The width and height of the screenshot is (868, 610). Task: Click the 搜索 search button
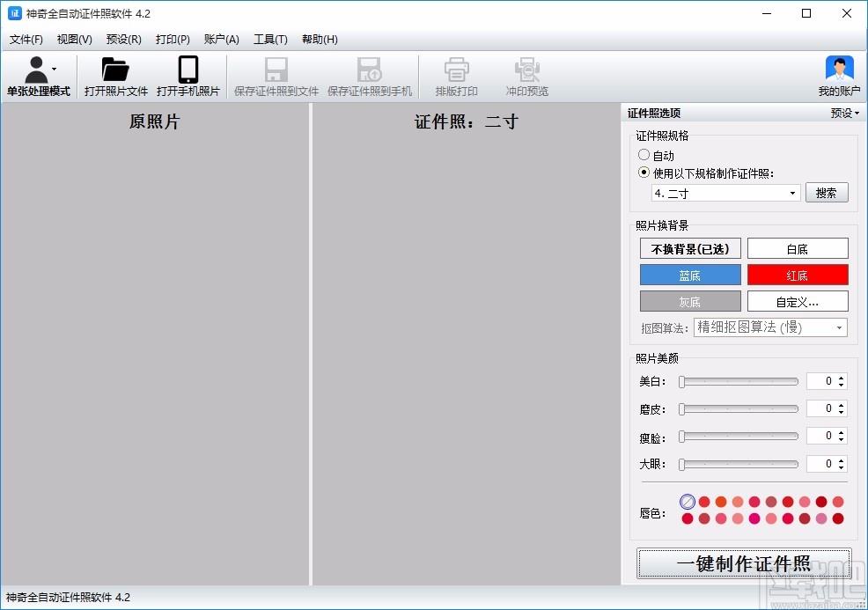point(827,192)
